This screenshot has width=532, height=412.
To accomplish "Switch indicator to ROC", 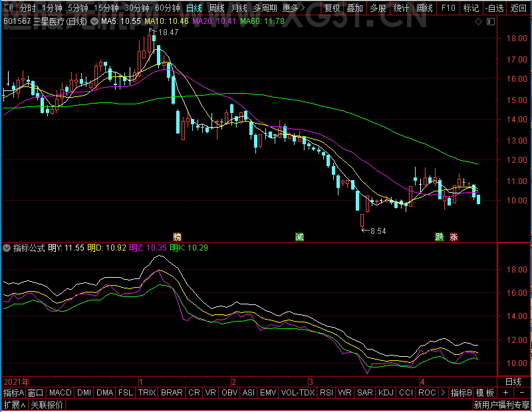I will tap(427, 393).
